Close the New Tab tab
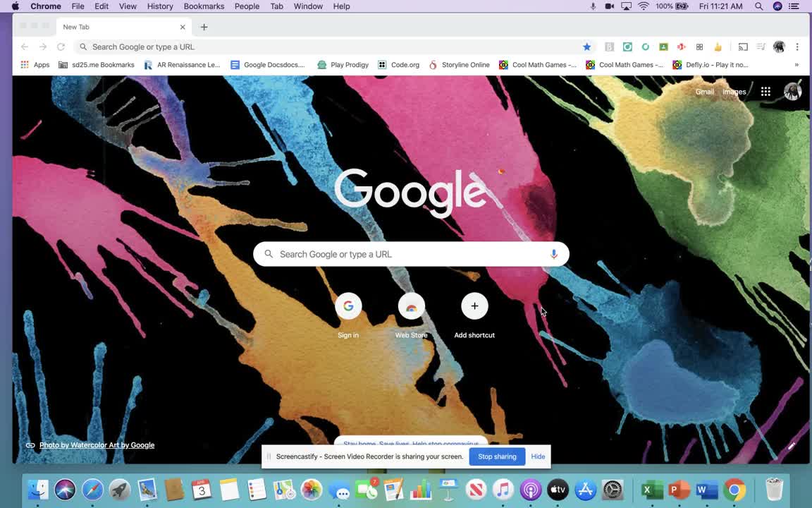Screen dimensions: 812x508 tap(183, 27)
